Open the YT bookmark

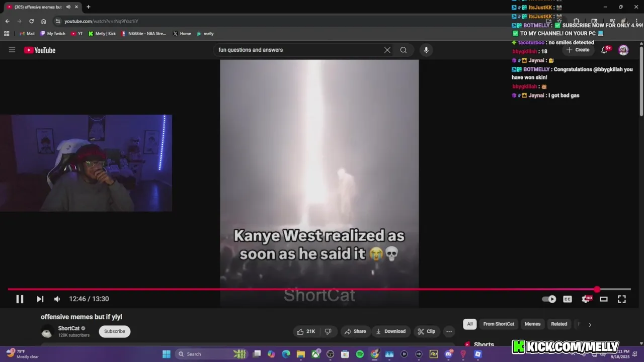[x=77, y=34]
